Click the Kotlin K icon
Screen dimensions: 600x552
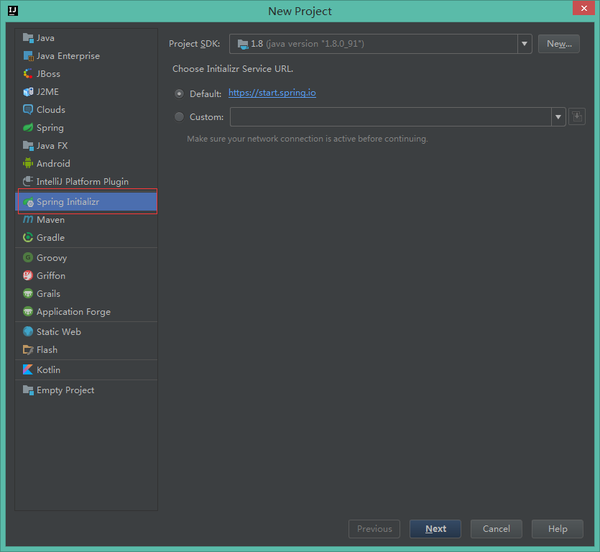pos(28,370)
